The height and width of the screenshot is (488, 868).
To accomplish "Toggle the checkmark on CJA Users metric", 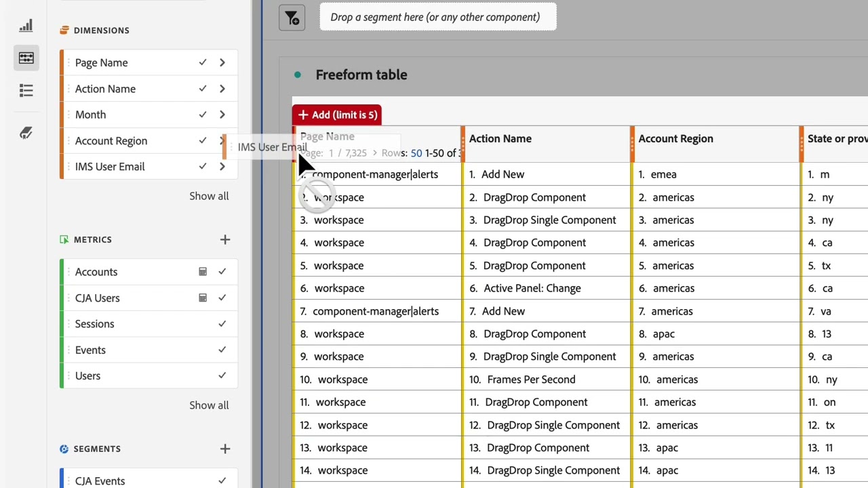I will click(x=222, y=298).
